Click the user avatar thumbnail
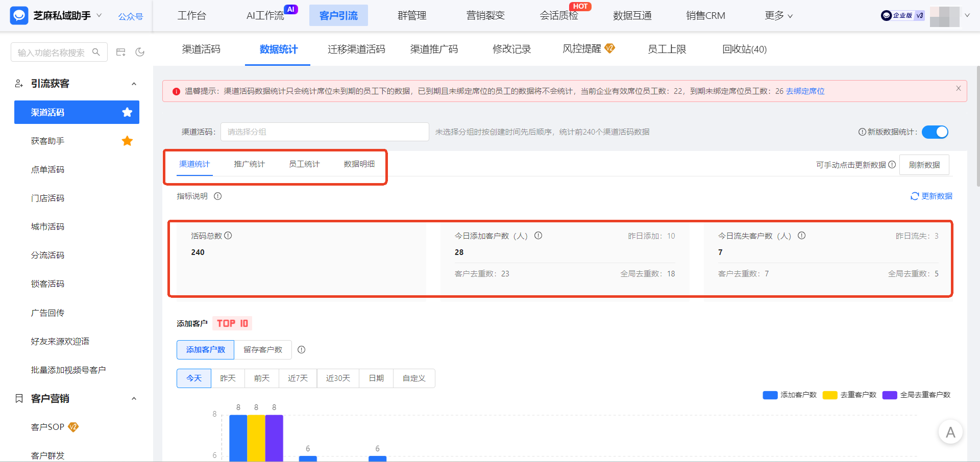Viewport: 980px width, 462px height. [944, 16]
